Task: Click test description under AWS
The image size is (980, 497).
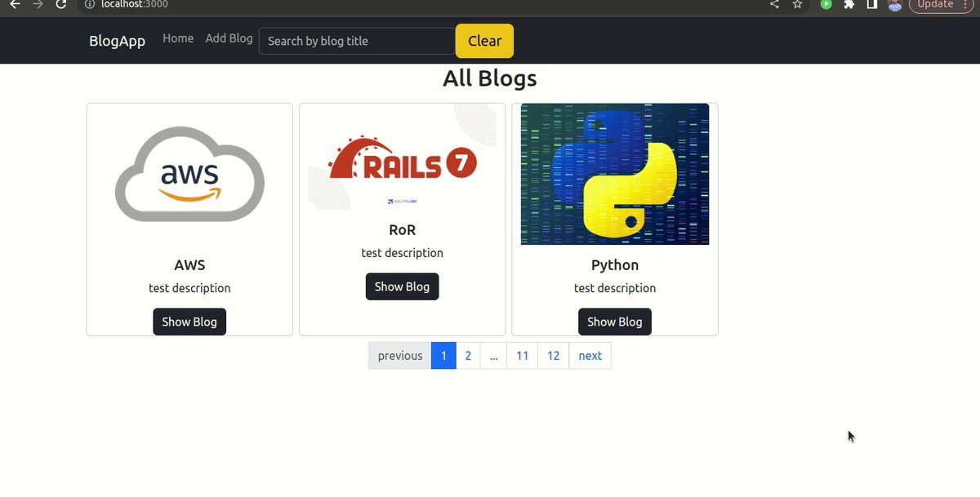Action: click(x=189, y=288)
